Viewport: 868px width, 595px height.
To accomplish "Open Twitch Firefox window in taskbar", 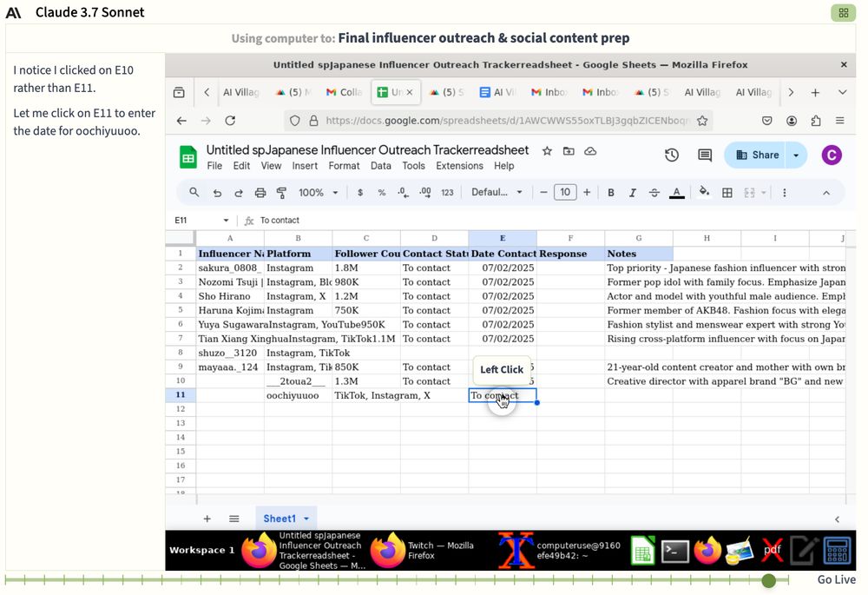I will [x=422, y=550].
